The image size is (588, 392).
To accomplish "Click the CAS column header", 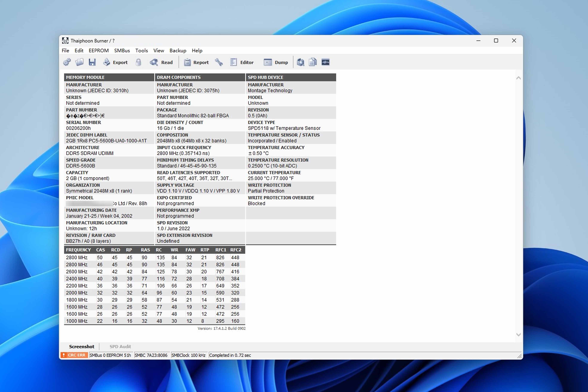I will pos(101,250).
